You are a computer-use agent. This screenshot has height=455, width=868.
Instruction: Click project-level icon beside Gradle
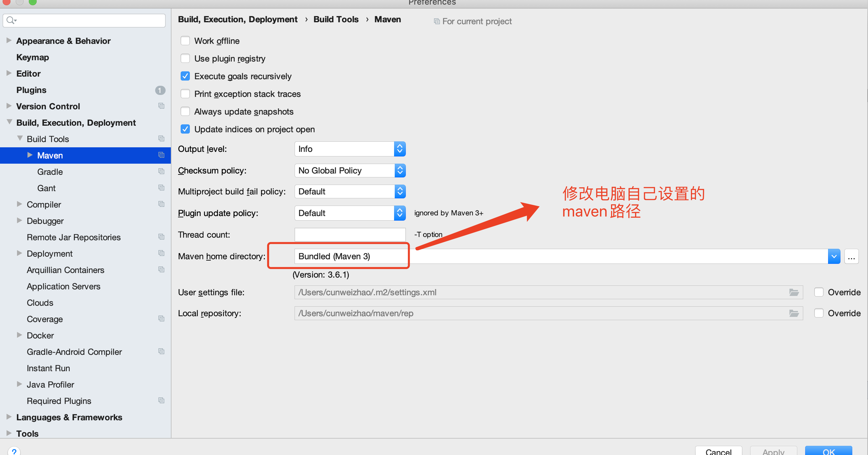161,171
